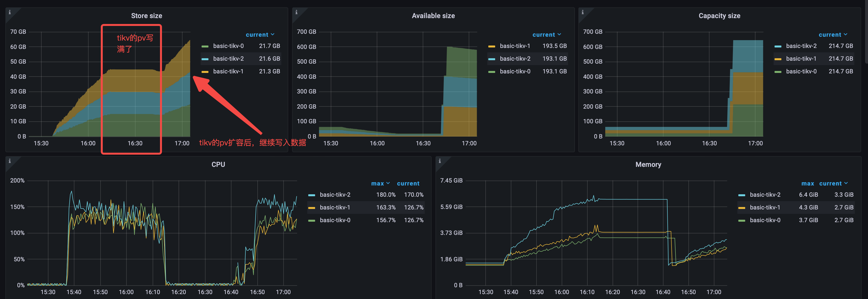Sort Available size legend by current
The image size is (868, 299).
[547, 35]
